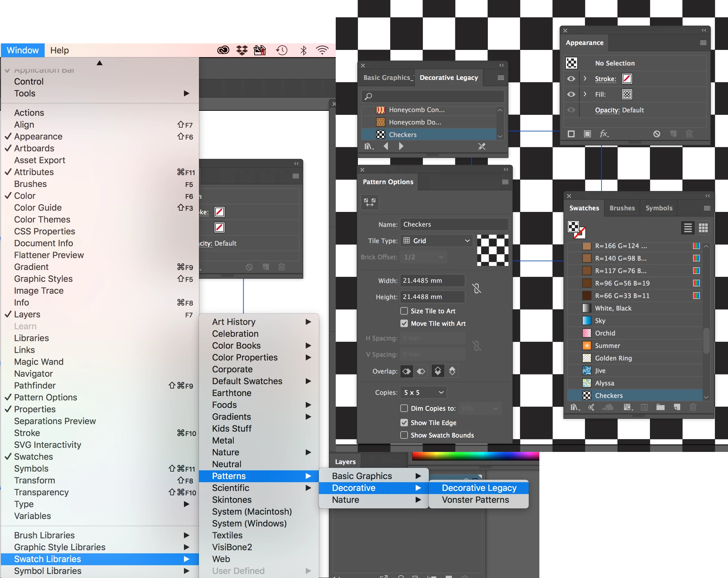Open the Copies 5 x 5 dropdown
The height and width of the screenshot is (578, 728).
423,392
